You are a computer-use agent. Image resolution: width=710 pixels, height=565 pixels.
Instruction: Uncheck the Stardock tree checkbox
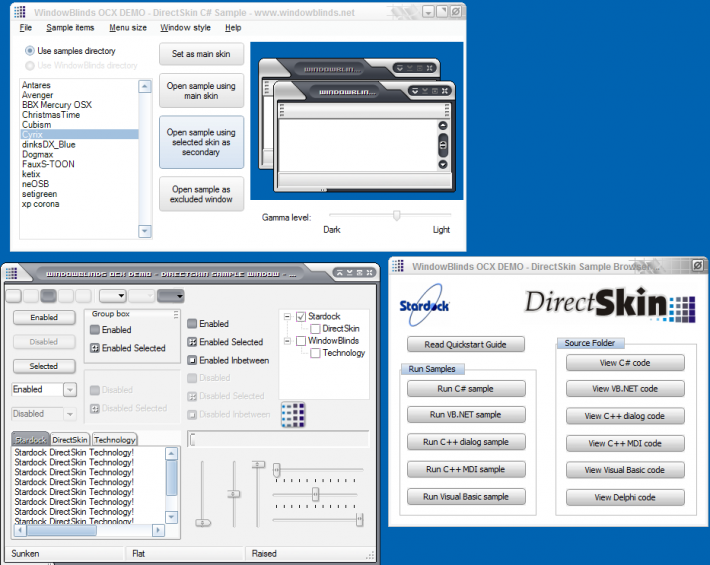click(x=301, y=316)
